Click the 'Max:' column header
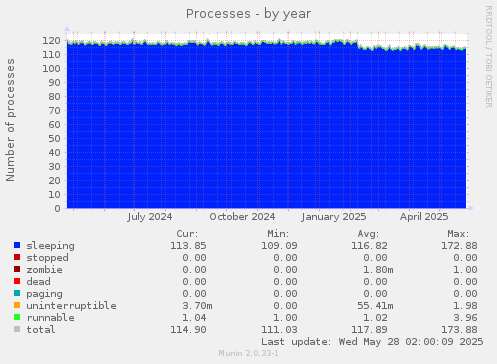The height and width of the screenshot is (364, 497). (x=458, y=234)
